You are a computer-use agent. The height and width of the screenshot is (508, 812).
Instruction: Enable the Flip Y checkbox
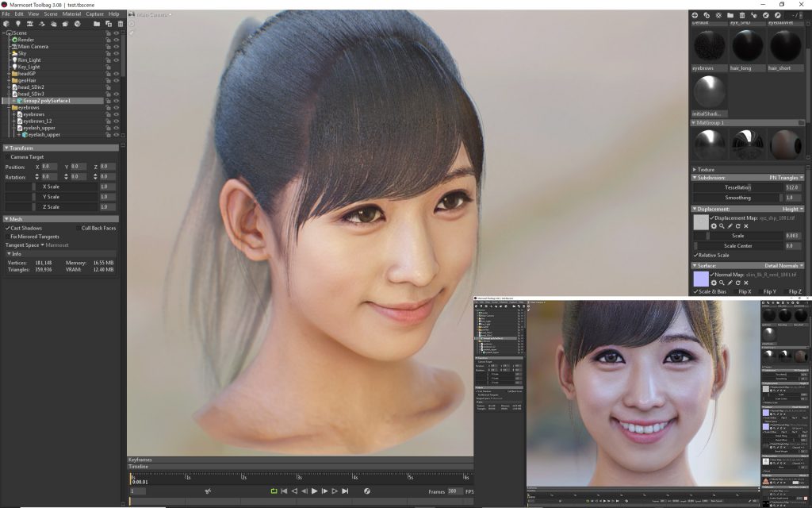[760, 292]
